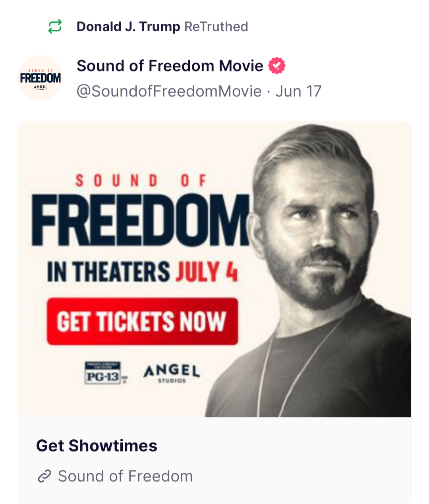Click the red SOUND OF heading text
The width and height of the screenshot is (429, 504).
click(x=141, y=181)
